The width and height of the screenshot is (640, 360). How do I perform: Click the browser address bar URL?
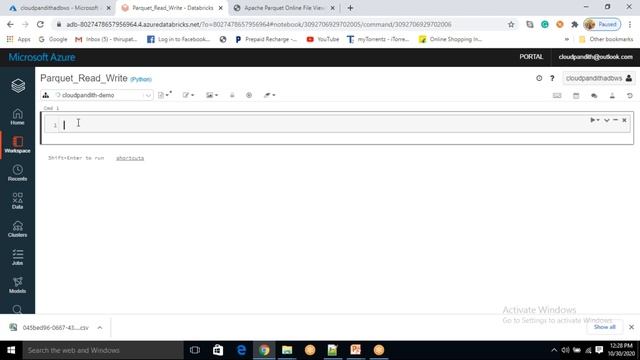point(259,24)
